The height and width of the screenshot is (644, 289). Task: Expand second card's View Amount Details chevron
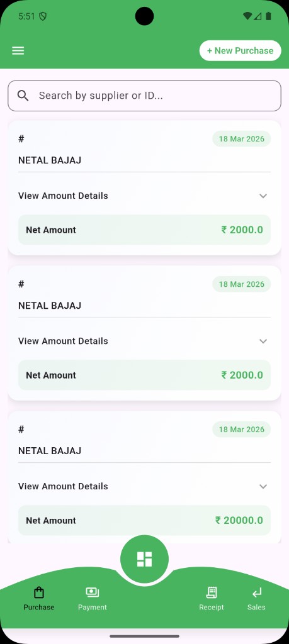click(263, 341)
